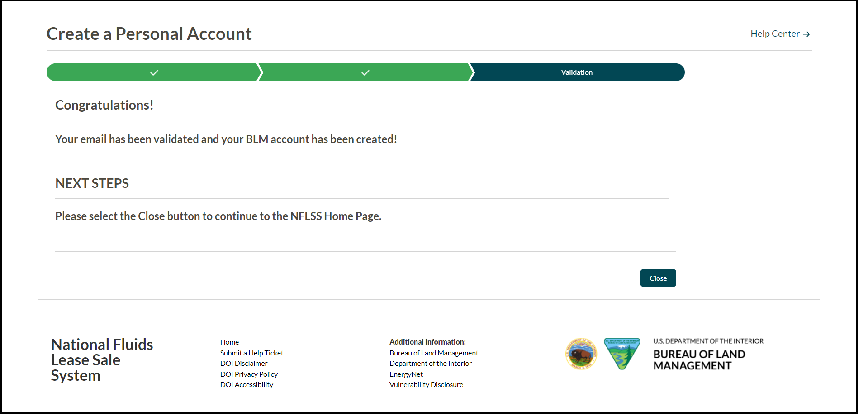Click the first green checkmark step
This screenshot has width=868, height=417.
[x=153, y=72]
